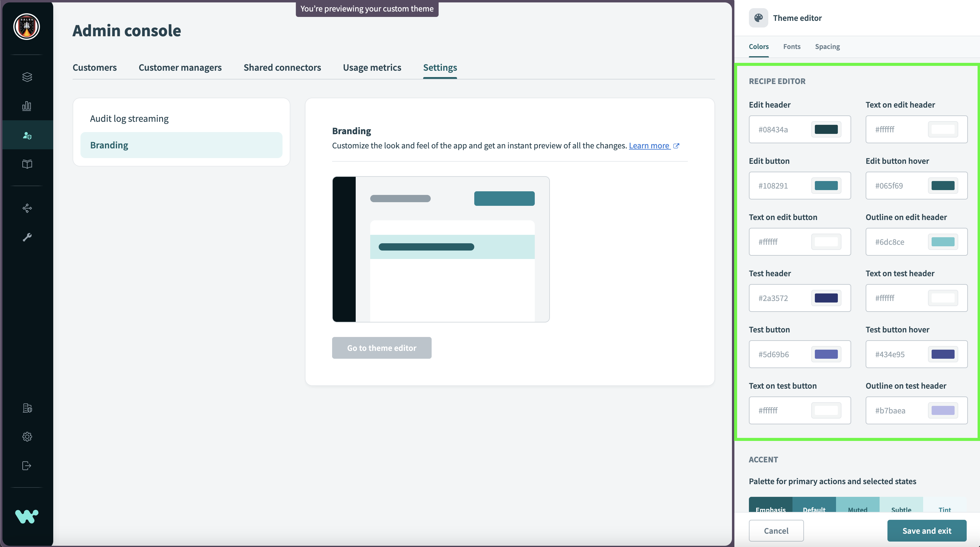Switch to the Fonts tab
Viewport: 980px width, 547px height.
(792, 46)
